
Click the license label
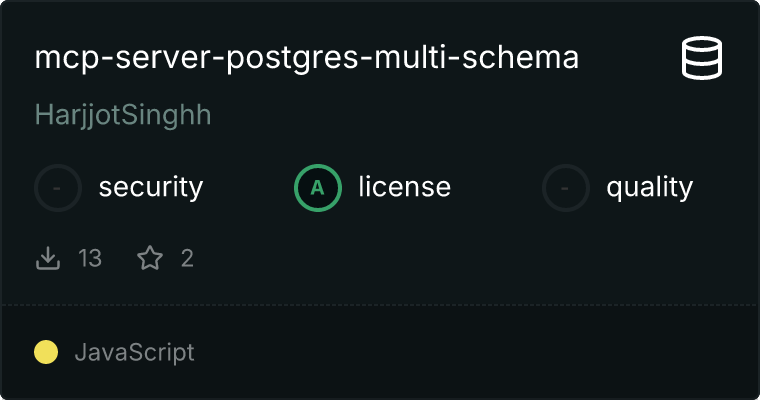(404, 187)
